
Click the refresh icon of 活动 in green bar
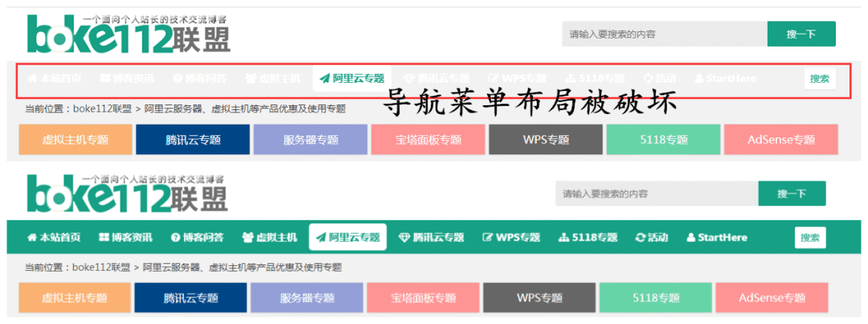pos(641,238)
